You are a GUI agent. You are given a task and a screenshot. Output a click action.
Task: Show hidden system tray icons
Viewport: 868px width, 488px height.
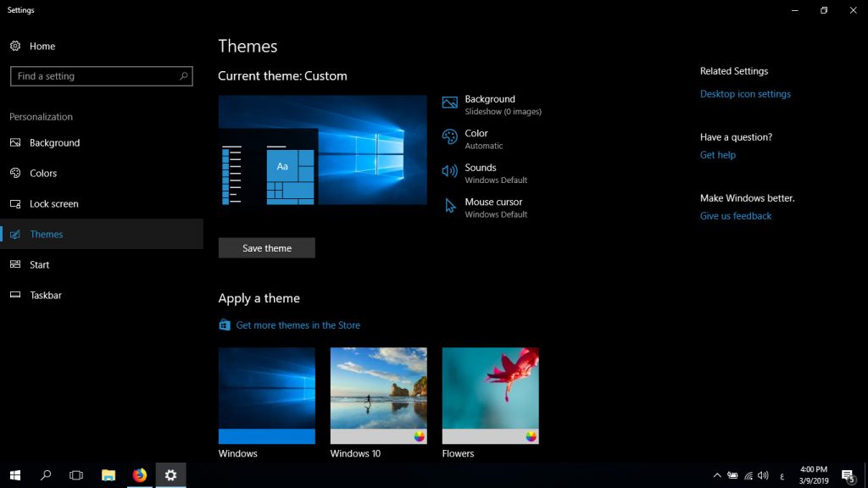tap(717, 475)
